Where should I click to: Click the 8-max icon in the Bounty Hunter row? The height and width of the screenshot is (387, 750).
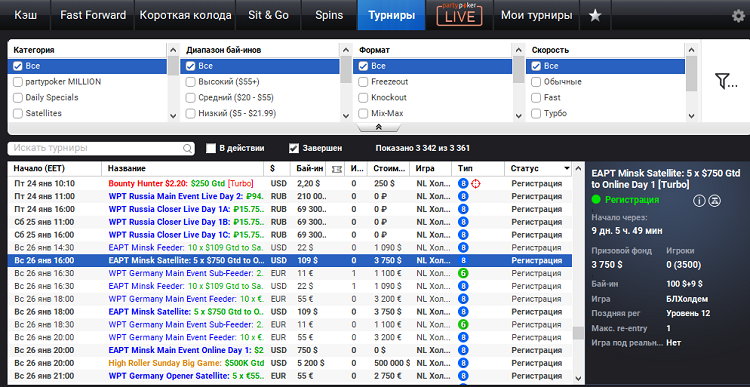point(463,183)
